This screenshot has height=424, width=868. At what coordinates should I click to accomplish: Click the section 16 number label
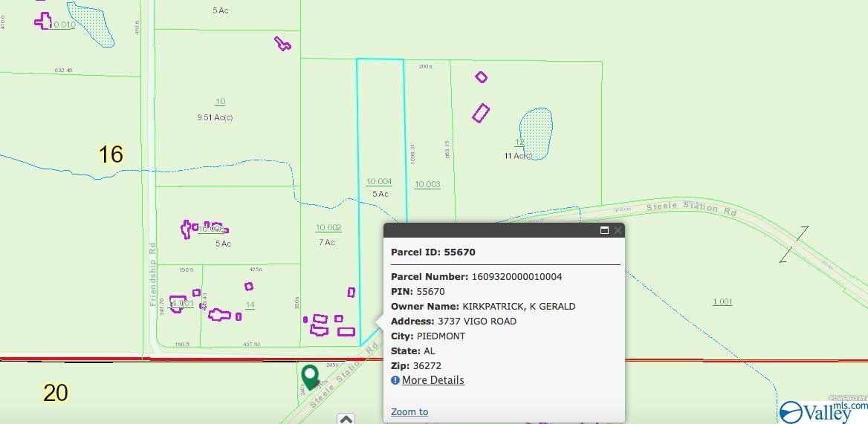coord(111,154)
